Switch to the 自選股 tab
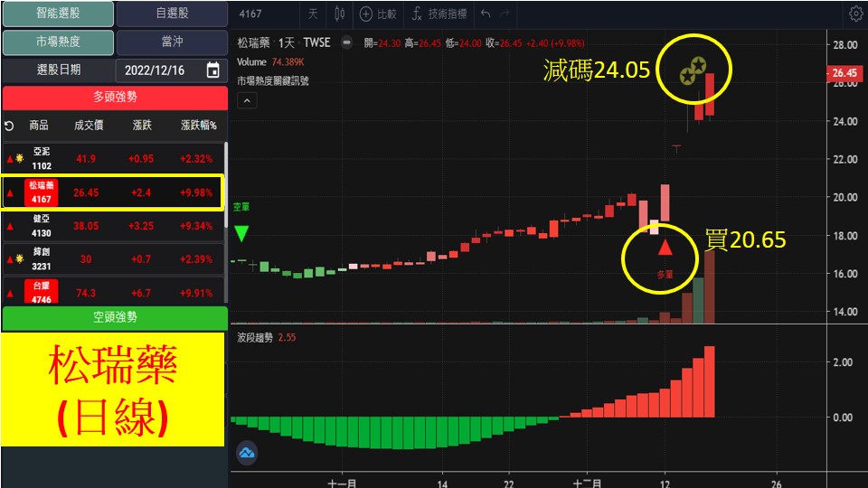The image size is (868, 488). (172, 14)
